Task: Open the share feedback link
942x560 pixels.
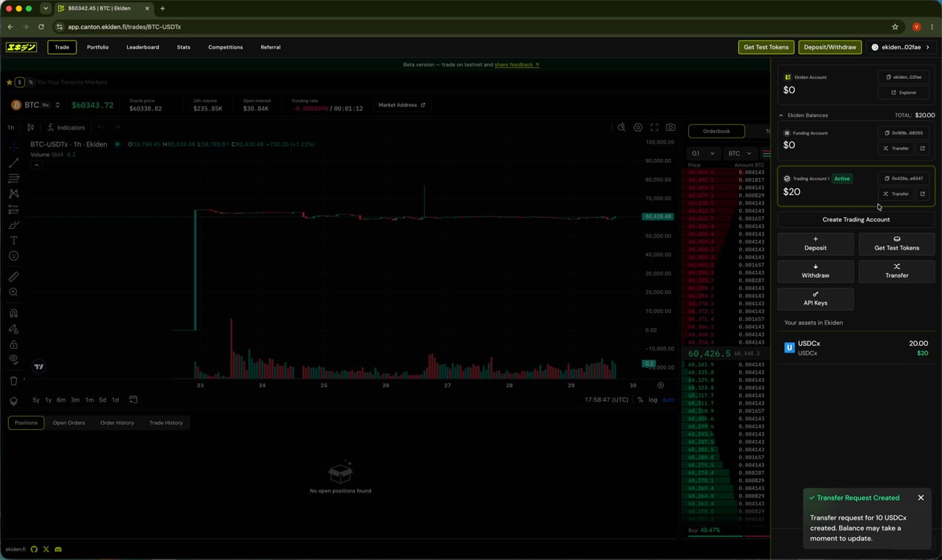Action: [517, 65]
